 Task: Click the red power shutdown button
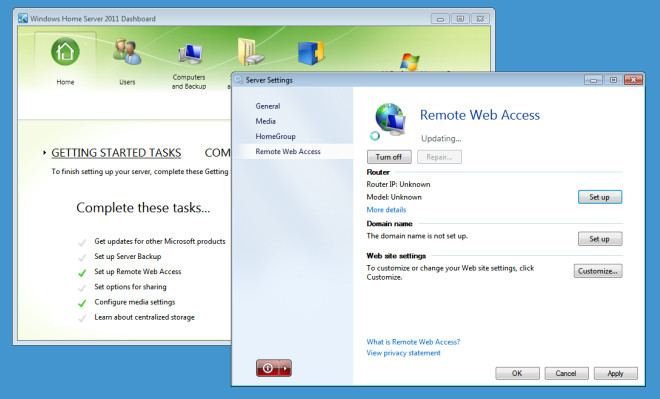(268, 368)
